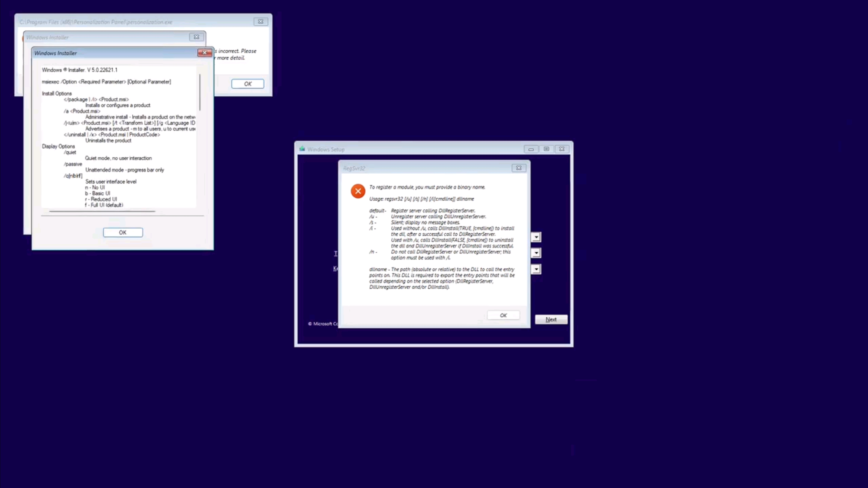Open the middle dropdown arrow in Windows Setup
Screen dimensions: 868x488
(536, 253)
